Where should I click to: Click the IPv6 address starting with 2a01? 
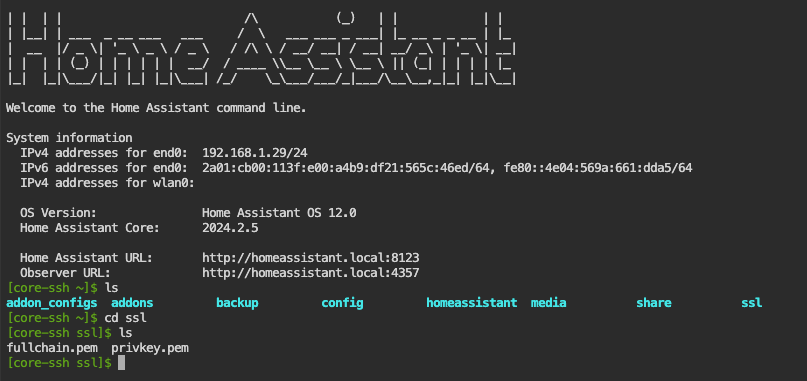(x=345, y=167)
